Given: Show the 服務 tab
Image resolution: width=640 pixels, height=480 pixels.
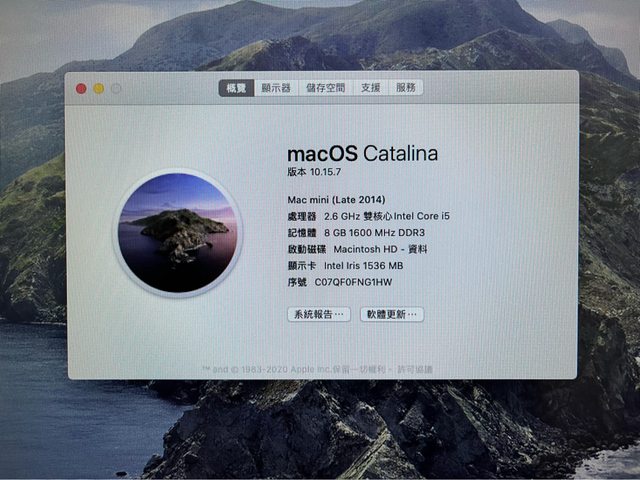Looking at the screenshot, I should (x=406, y=88).
